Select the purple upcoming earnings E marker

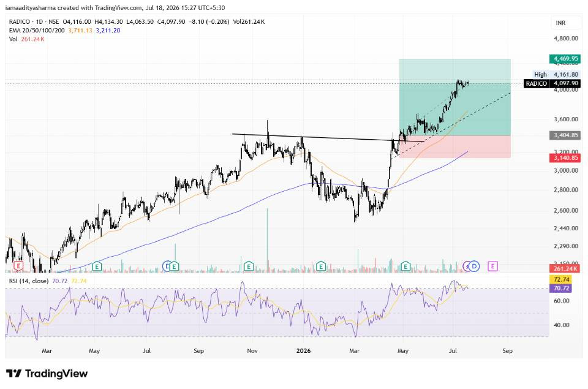(492, 266)
